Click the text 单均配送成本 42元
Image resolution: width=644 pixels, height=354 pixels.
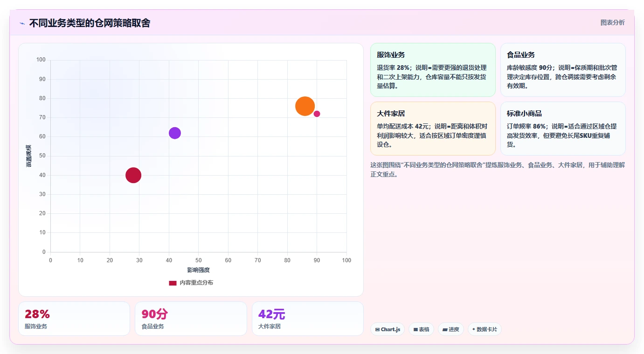(x=402, y=126)
